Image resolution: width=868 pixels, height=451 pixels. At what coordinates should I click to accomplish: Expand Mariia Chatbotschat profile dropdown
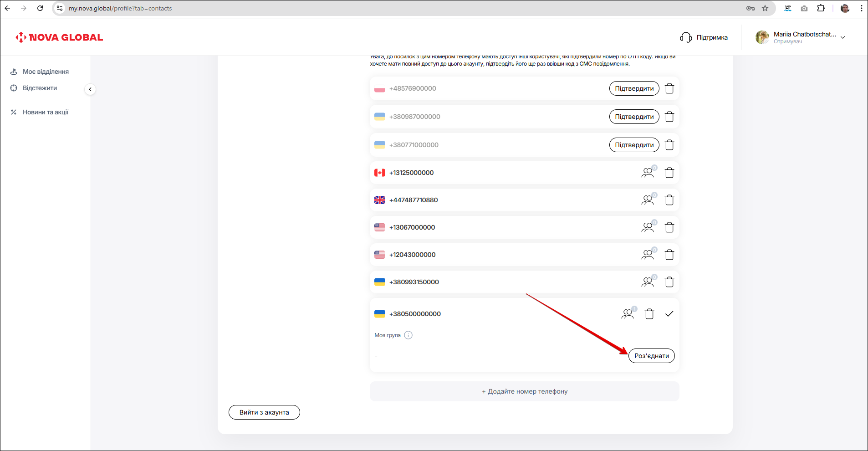pyautogui.click(x=842, y=37)
